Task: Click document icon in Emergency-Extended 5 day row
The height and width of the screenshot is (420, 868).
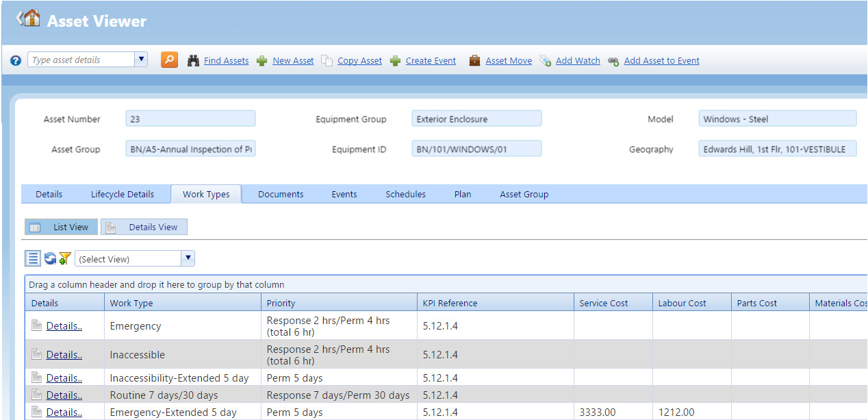Action: (37, 412)
